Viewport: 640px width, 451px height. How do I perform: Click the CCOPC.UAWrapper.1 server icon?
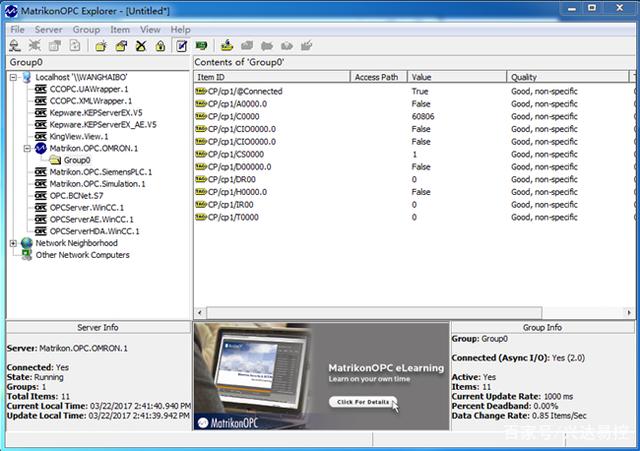pos(40,89)
